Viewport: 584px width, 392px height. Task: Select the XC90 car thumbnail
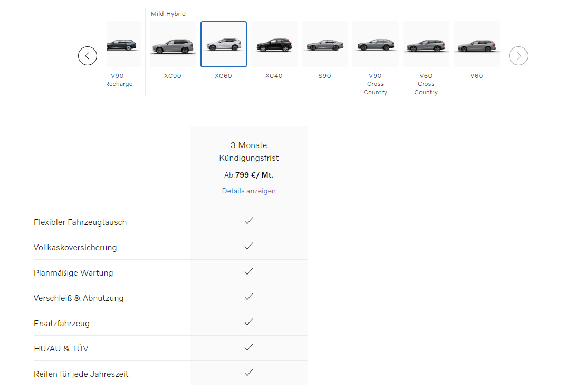tap(173, 44)
